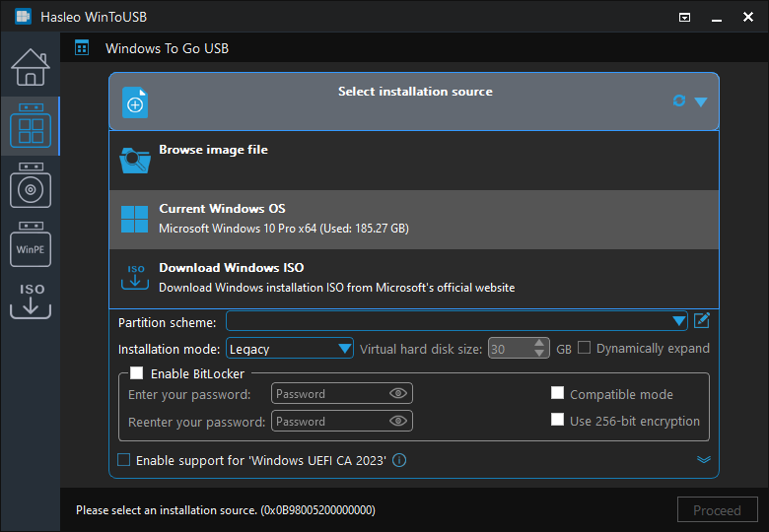
Task: Click the Proceed button
Action: pyautogui.click(x=717, y=510)
